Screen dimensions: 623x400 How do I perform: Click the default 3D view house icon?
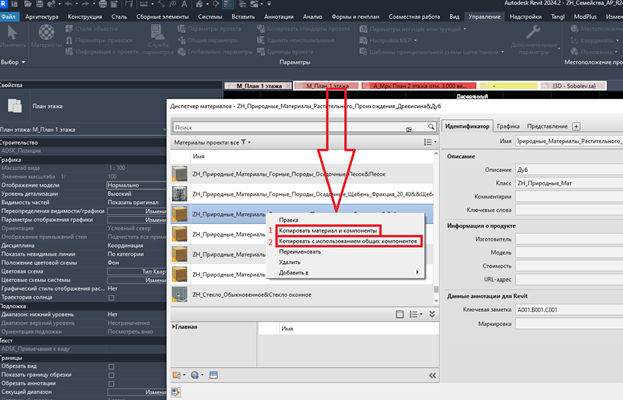[x=199, y=4]
